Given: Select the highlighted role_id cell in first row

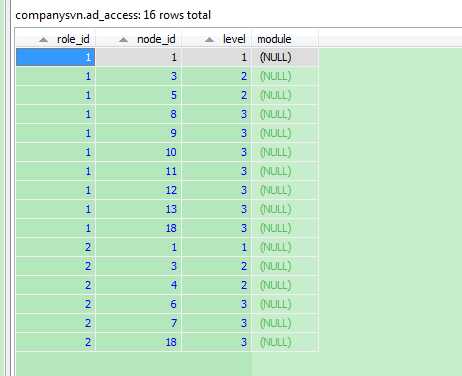Looking at the screenshot, I should [56, 57].
